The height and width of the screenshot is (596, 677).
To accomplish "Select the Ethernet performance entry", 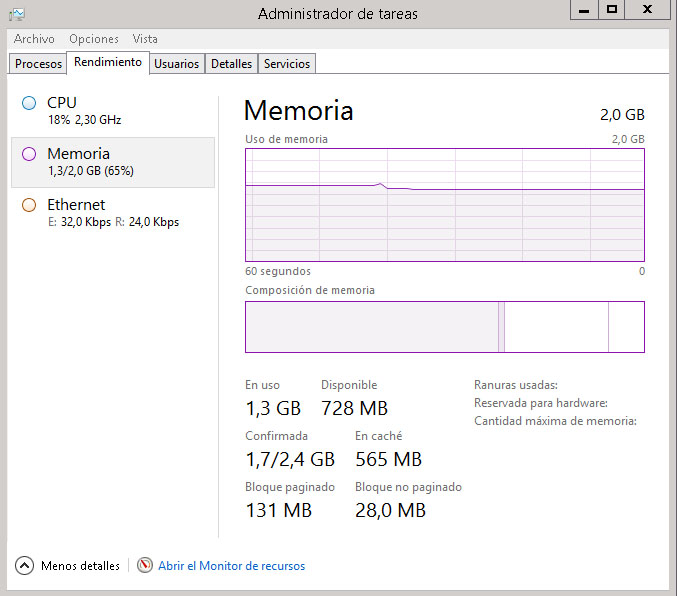I will [112, 213].
